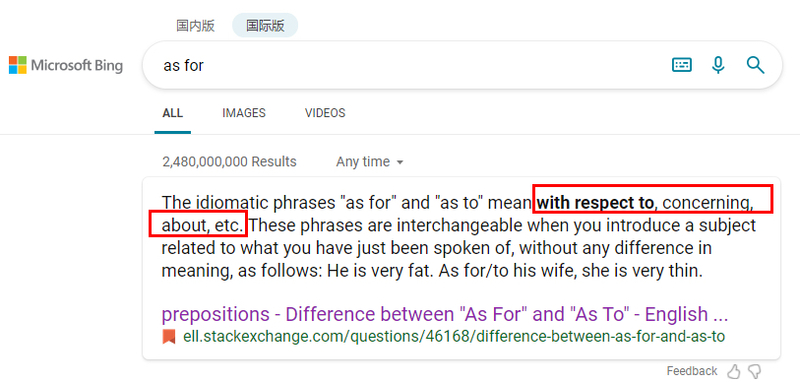Click the small arrow next to Any time
The width and height of the screenshot is (800, 382).
coord(400,163)
